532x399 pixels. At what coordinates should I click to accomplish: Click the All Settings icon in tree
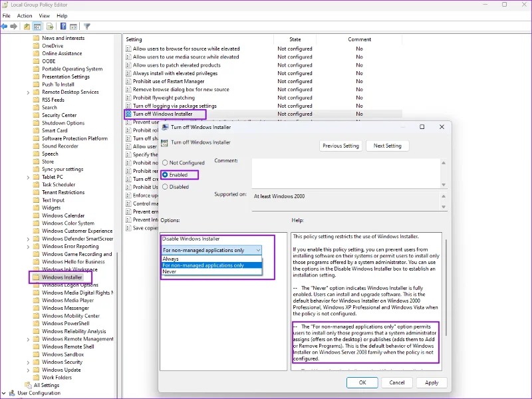tap(28, 385)
